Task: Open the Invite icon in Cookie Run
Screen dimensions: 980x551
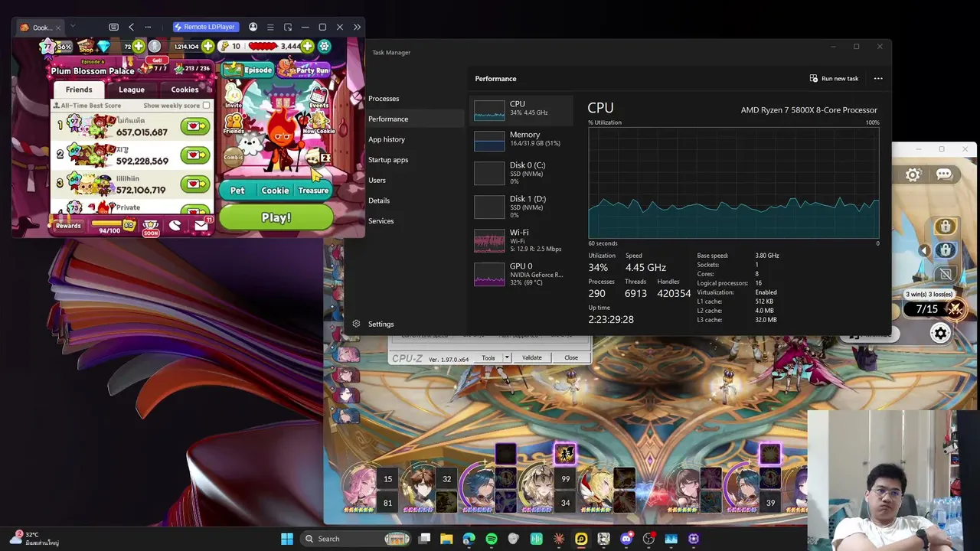Action: (234, 96)
